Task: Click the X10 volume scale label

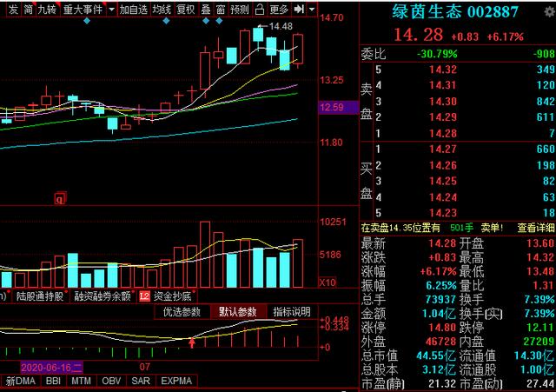Action: 328,282
